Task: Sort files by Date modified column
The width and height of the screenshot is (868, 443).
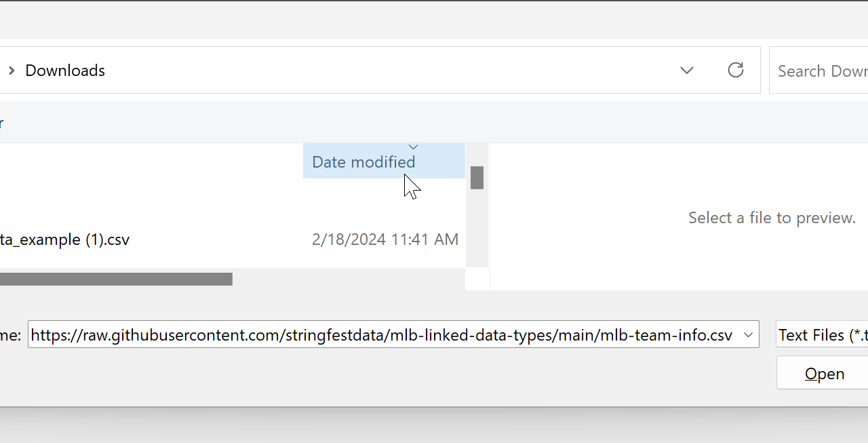Action: (363, 162)
